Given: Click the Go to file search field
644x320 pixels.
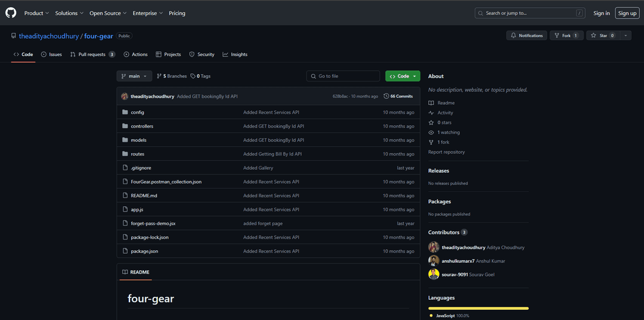Looking at the screenshot, I should pyautogui.click(x=343, y=76).
